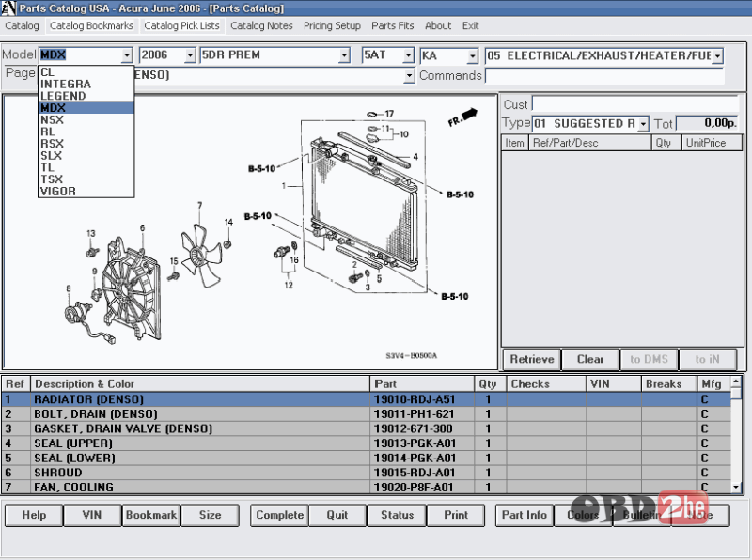Select SLX in the model list
Viewport: 752px width, 560px height.
(x=86, y=155)
